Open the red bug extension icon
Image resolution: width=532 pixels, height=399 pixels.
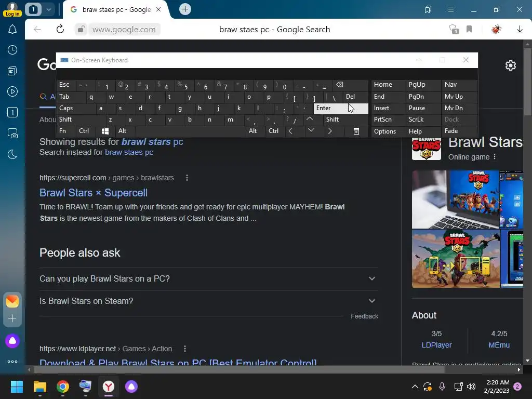tap(496, 29)
